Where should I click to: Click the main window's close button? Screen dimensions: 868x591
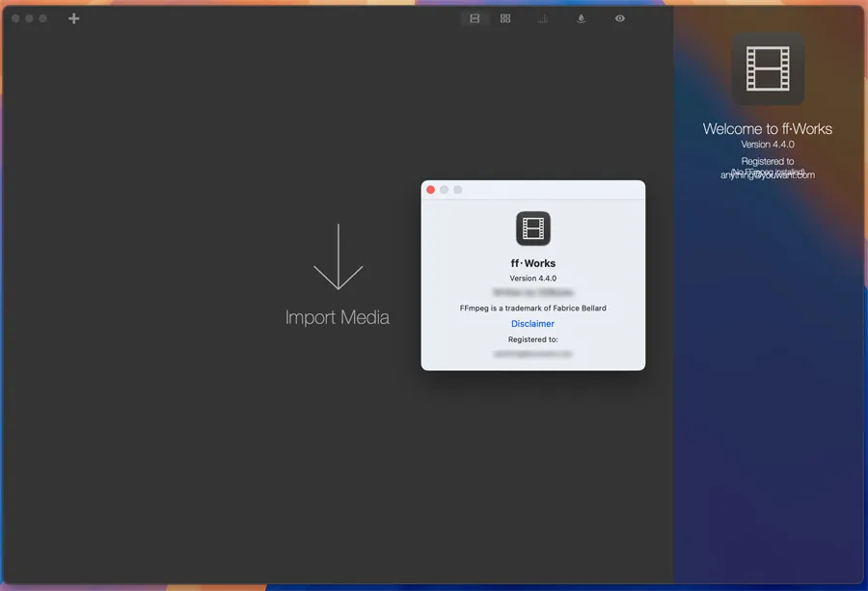[15, 18]
